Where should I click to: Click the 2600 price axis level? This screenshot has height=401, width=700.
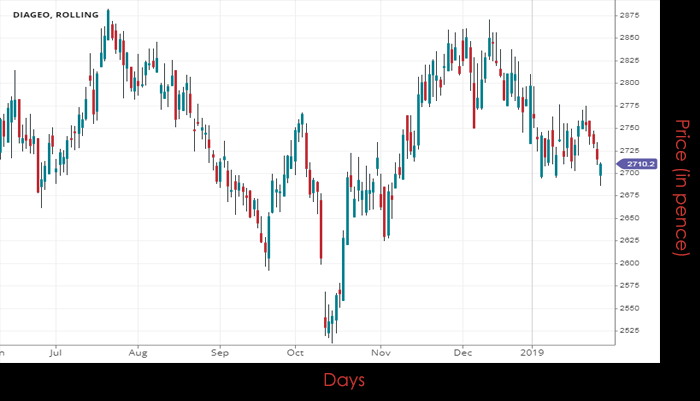click(x=630, y=263)
